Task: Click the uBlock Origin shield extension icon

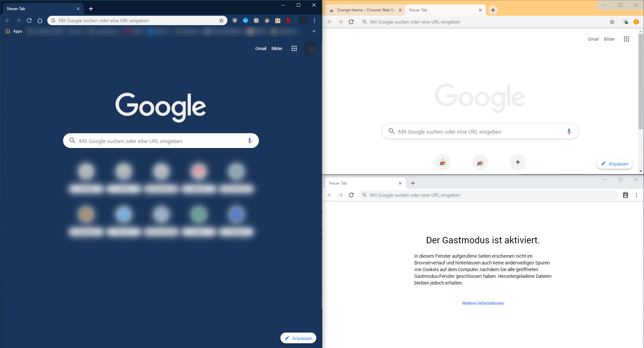Action: click(235, 20)
